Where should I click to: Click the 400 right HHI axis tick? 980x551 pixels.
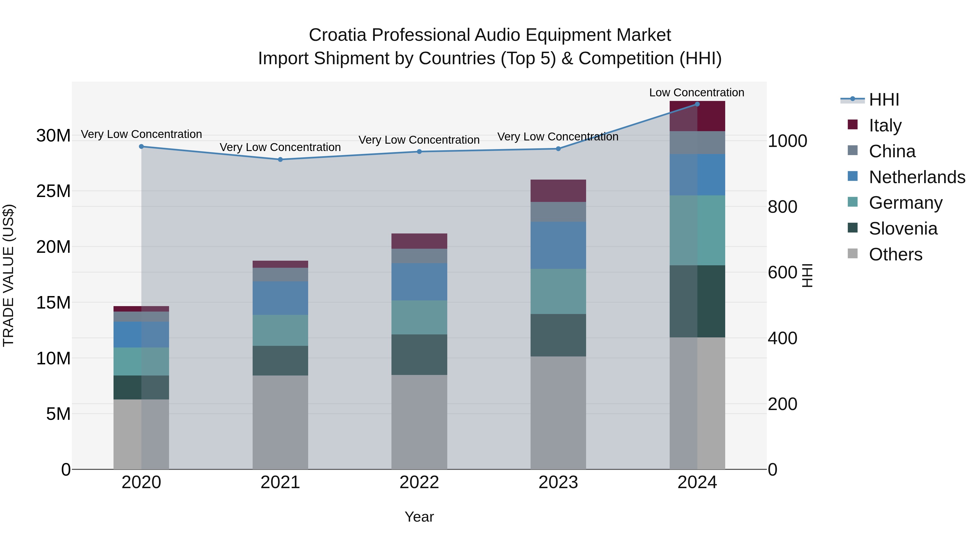(783, 338)
